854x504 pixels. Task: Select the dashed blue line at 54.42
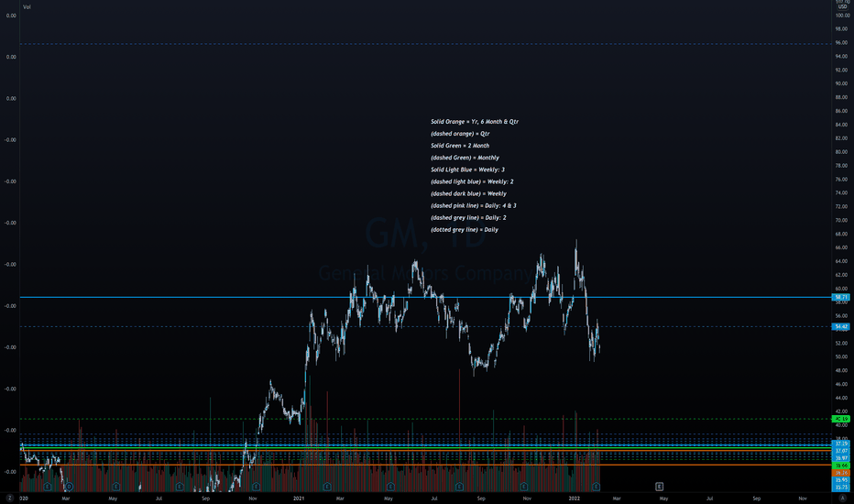(425, 326)
